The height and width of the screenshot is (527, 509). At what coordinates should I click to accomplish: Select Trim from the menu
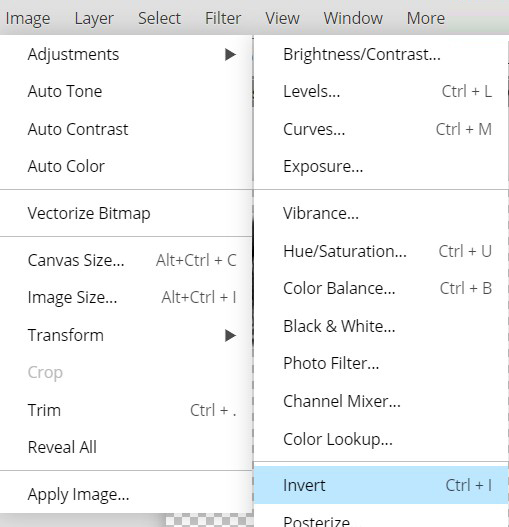(126, 410)
